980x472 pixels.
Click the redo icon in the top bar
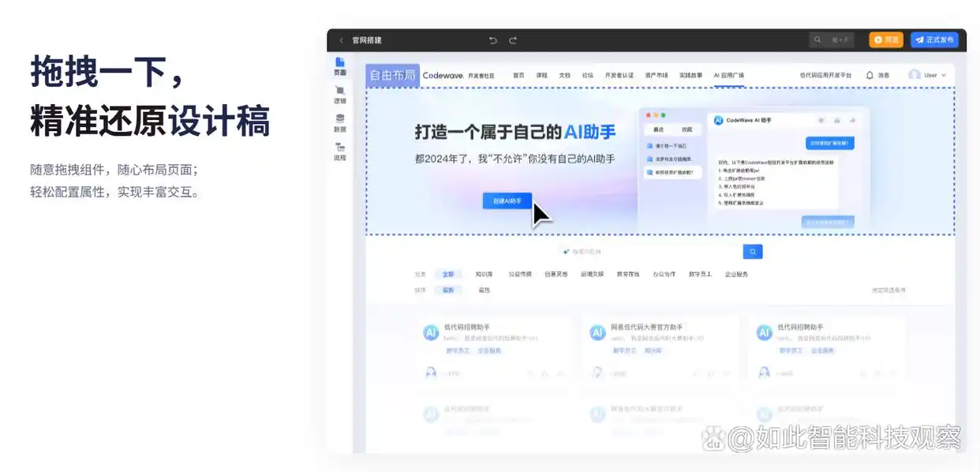click(x=512, y=41)
